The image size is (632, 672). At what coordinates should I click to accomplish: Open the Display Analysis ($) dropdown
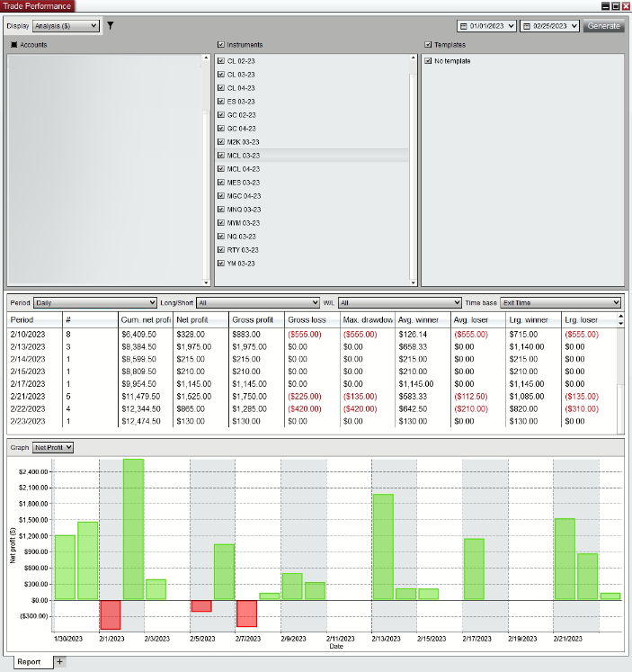point(65,26)
